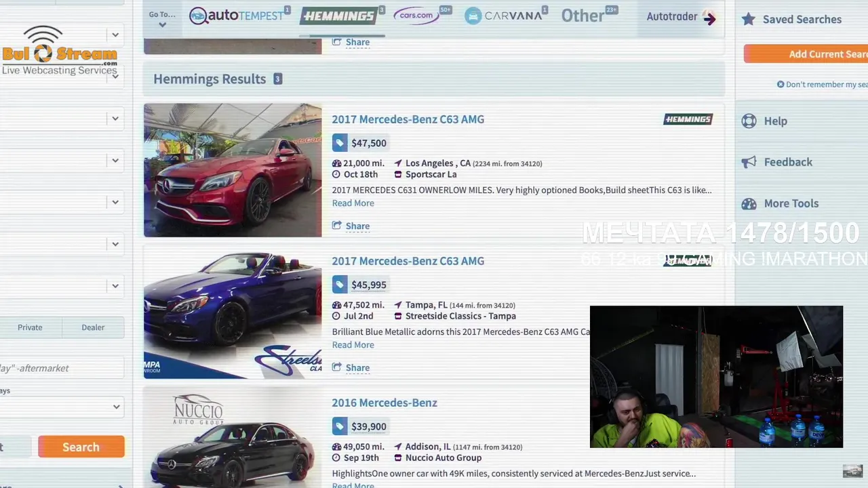Click the clock icon beside Oct 18th

click(336, 174)
